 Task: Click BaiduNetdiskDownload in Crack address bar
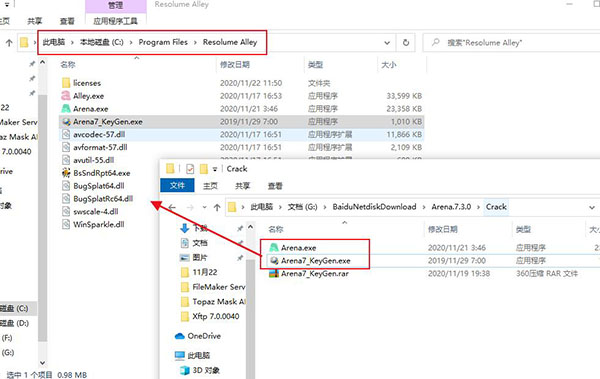[374, 207]
